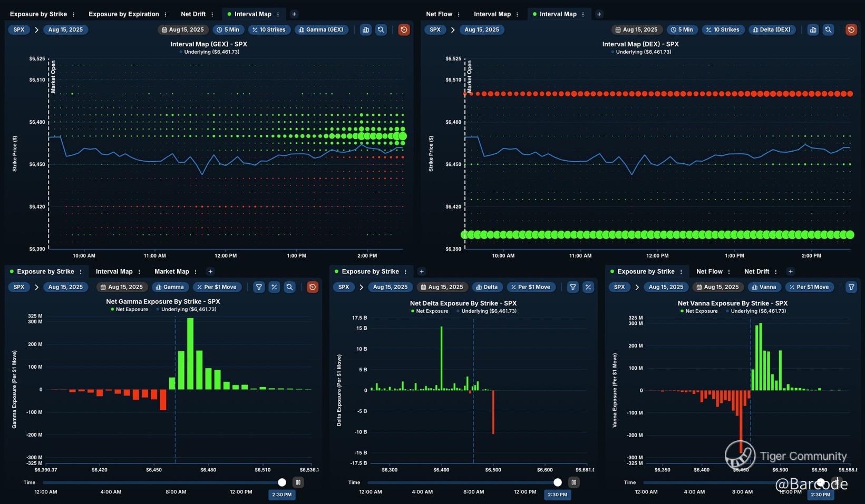Screen dimensions: 865x504
Task: Open the Vanna greek selector dropdown
Action: click(764, 287)
